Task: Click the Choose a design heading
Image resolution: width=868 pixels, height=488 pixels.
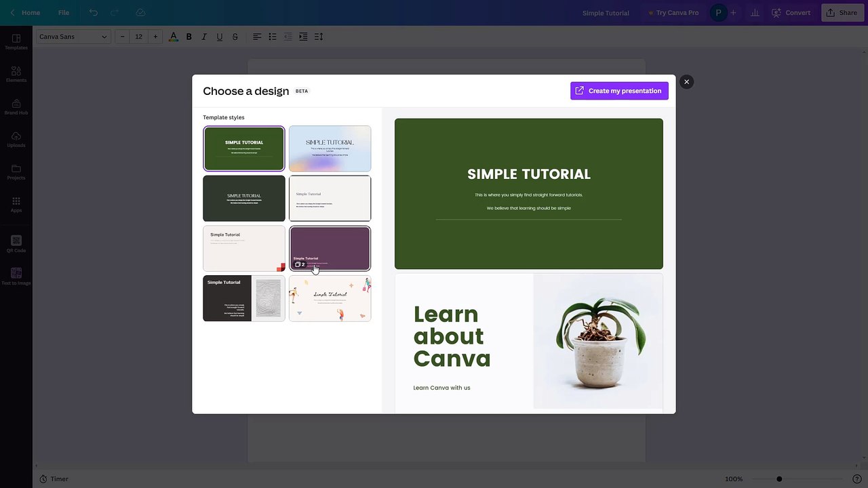Action: pyautogui.click(x=246, y=91)
